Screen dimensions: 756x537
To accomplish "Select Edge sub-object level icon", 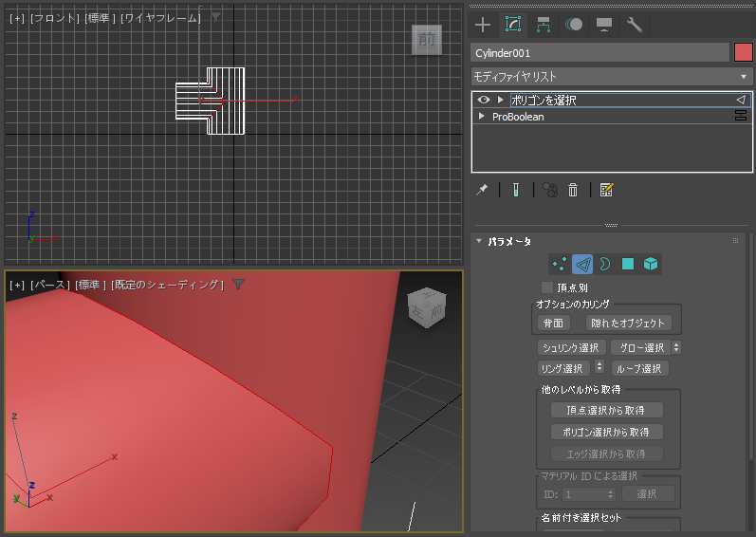I will coord(582,264).
